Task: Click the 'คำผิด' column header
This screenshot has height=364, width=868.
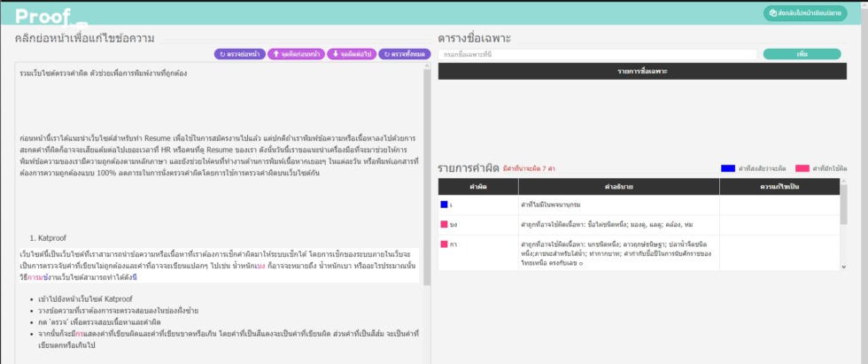Action: pyautogui.click(x=477, y=186)
